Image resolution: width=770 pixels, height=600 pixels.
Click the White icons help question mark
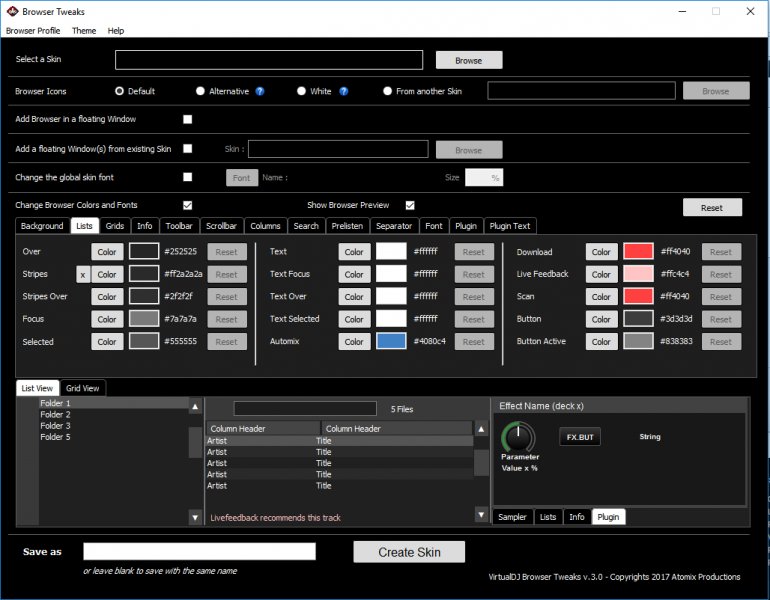[x=344, y=91]
